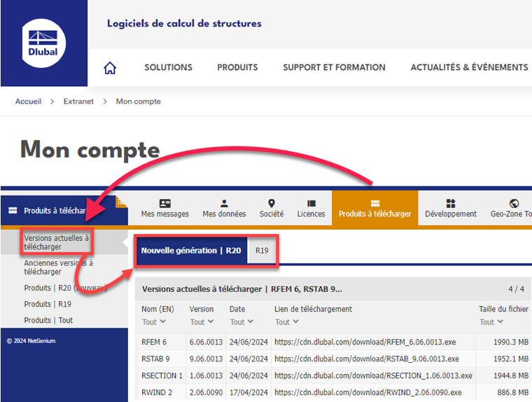Click version cell 9.06.0013

tap(206, 359)
